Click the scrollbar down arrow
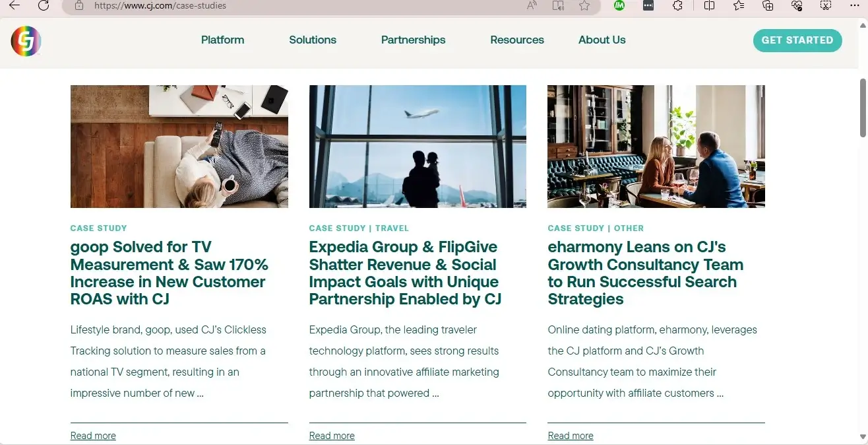This screenshot has width=868, height=445. (863, 436)
